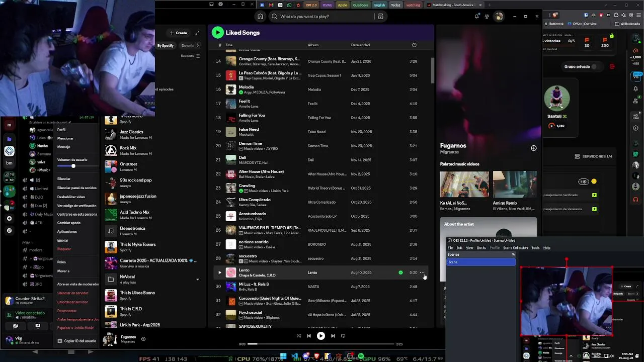Open Spotify notifications bell
The width and height of the screenshot is (644, 362).
coord(476,16)
